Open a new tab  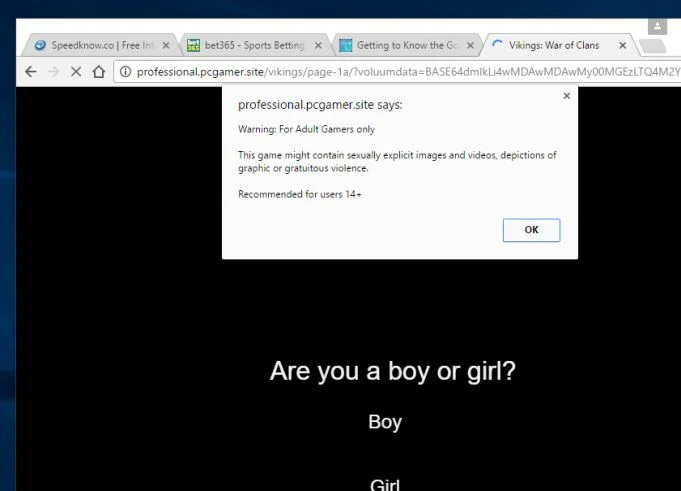tap(653, 46)
